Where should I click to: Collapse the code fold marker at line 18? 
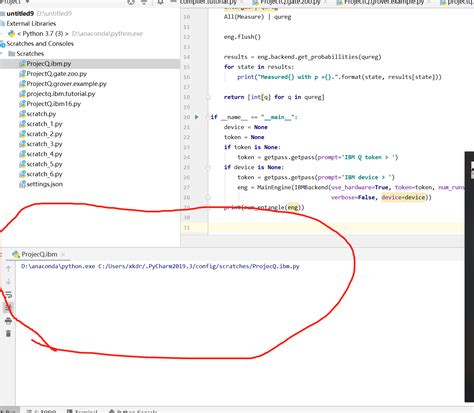208,97
